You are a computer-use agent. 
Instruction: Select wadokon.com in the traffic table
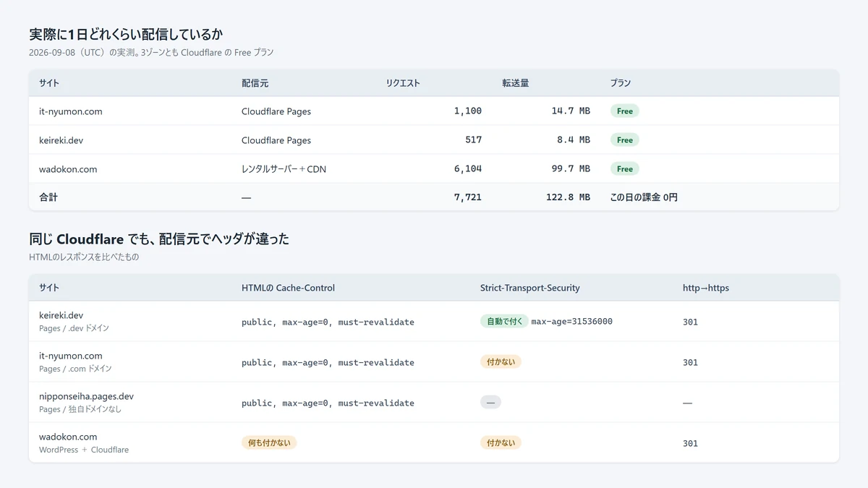pyautogui.click(x=68, y=169)
